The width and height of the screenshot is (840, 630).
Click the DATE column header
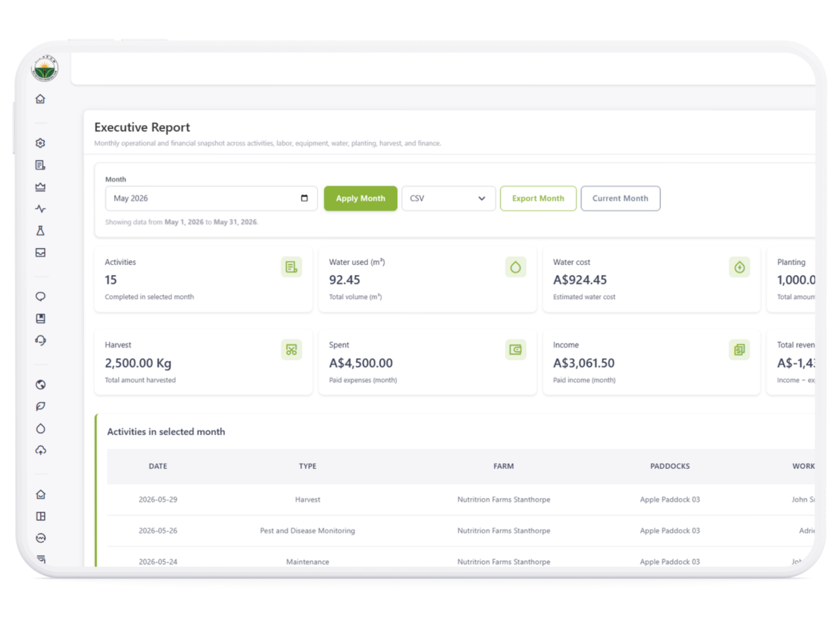click(x=158, y=466)
